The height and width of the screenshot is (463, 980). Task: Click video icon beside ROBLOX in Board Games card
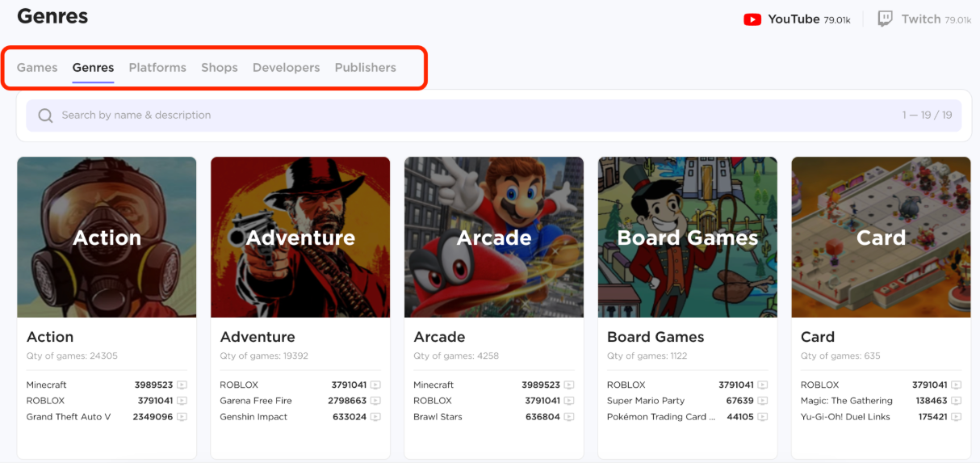coord(763,385)
